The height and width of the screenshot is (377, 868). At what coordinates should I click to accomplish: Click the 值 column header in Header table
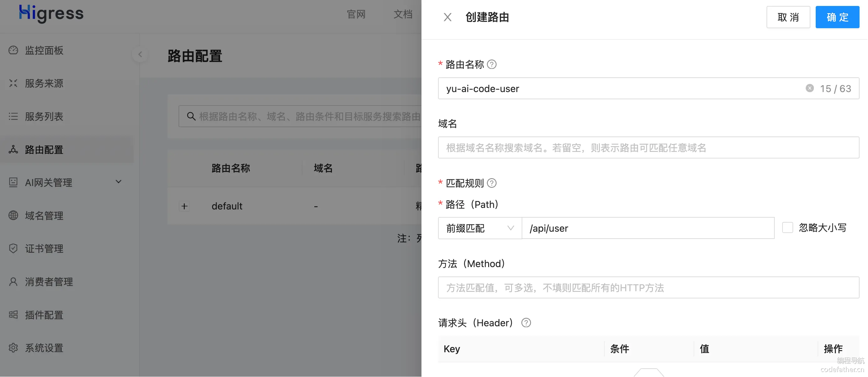[705, 349]
